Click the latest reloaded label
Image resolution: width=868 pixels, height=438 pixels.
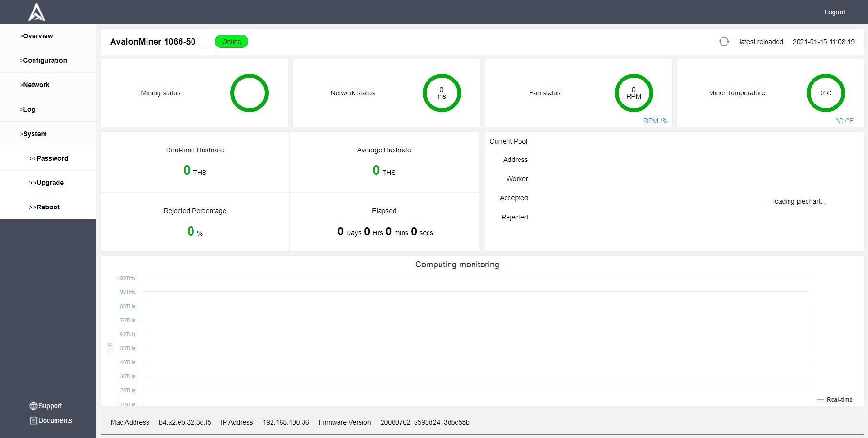point(761,42)
